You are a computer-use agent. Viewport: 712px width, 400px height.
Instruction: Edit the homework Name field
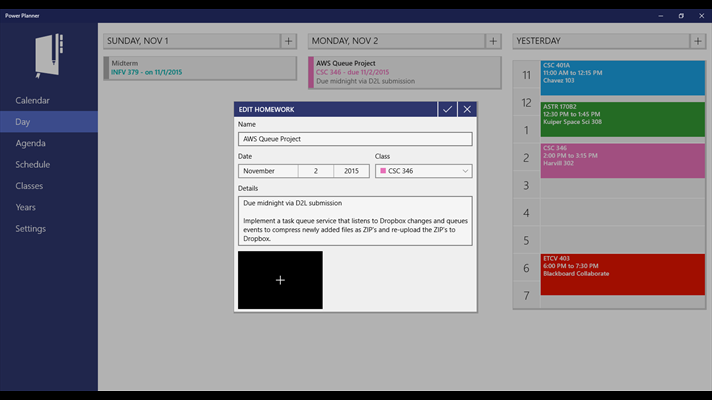pyautogui.click(x=355, y=139)
